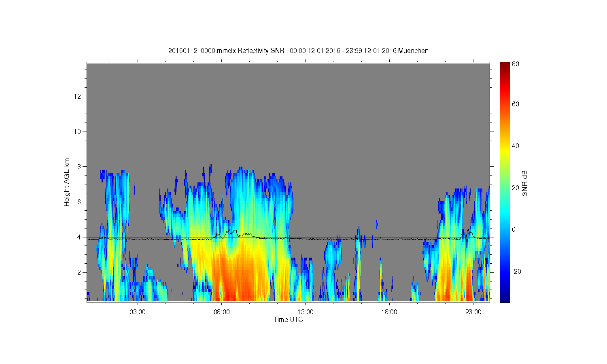This screenshot has width=607, height=364.
Task: Click the word "Muenchen" in the plot title
Action: (413, 51)
